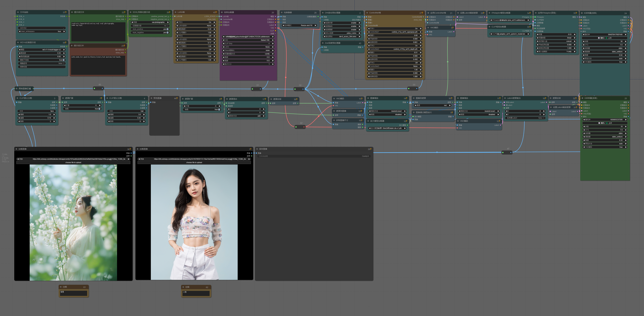
Task: Increase 强度1 value with its right arrow
Action: click(x=421, y=35)
